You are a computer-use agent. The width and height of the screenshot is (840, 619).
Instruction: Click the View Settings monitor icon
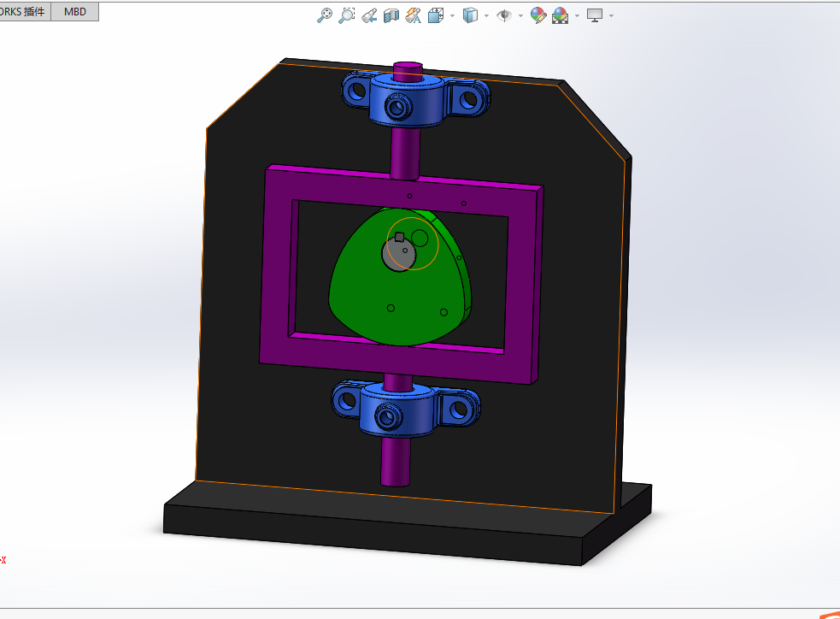coord(595,15)
